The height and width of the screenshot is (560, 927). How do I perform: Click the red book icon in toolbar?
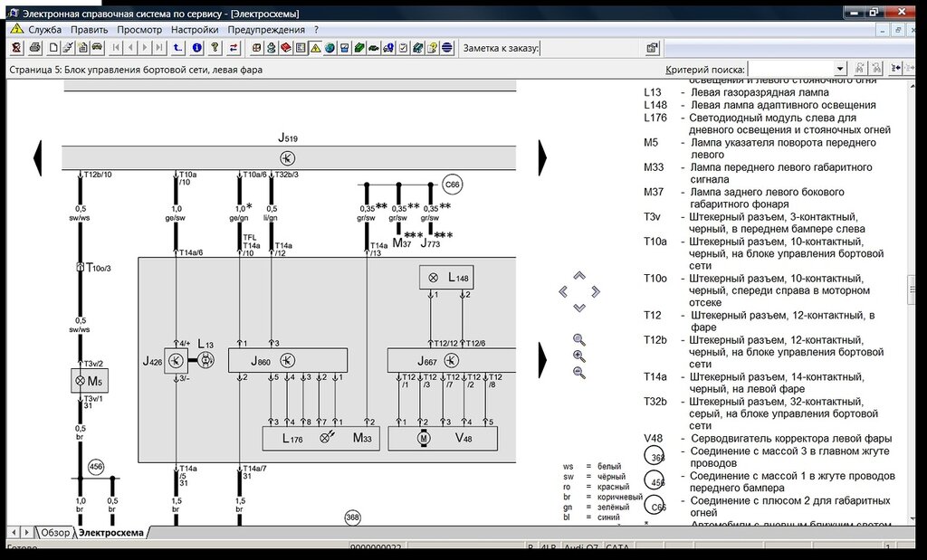(x=286, y=48)
